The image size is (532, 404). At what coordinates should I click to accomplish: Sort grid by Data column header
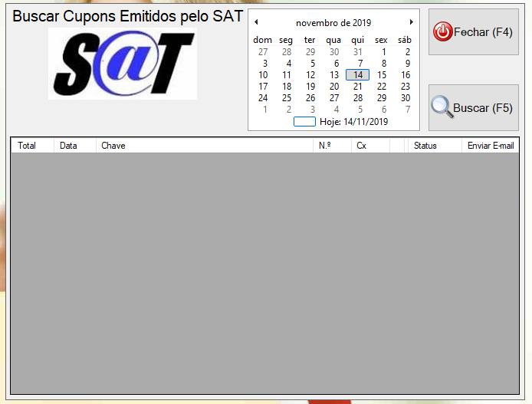(68, 146)
